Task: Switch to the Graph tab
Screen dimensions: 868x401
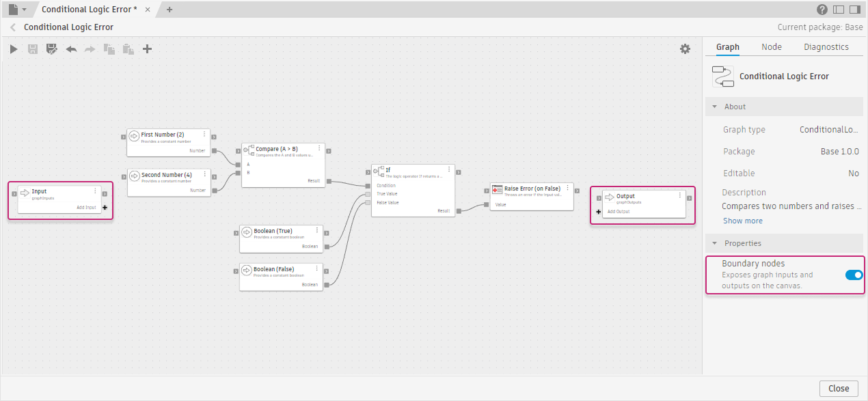Action: 728,47
